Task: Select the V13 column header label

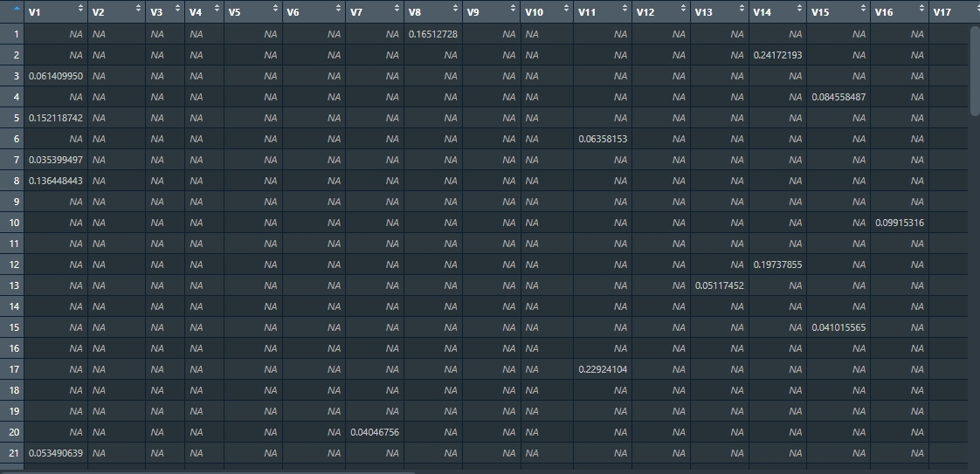Action: 703,12
